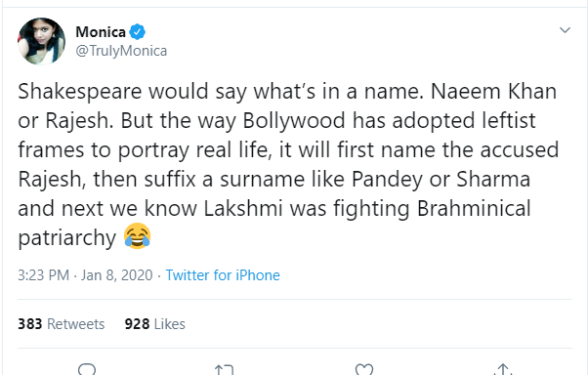
Task: Click the word 'Shakespeare' in the tweet
Action: 79,92
